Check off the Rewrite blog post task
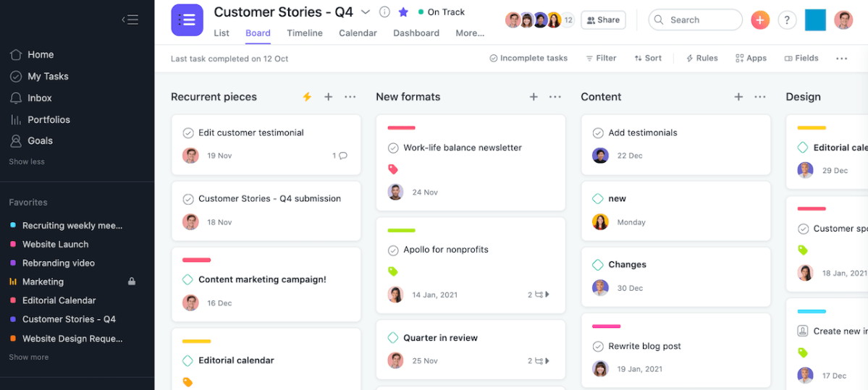This screenshot has width=868, height=390. pyautogui.click(x=598, y=347)
